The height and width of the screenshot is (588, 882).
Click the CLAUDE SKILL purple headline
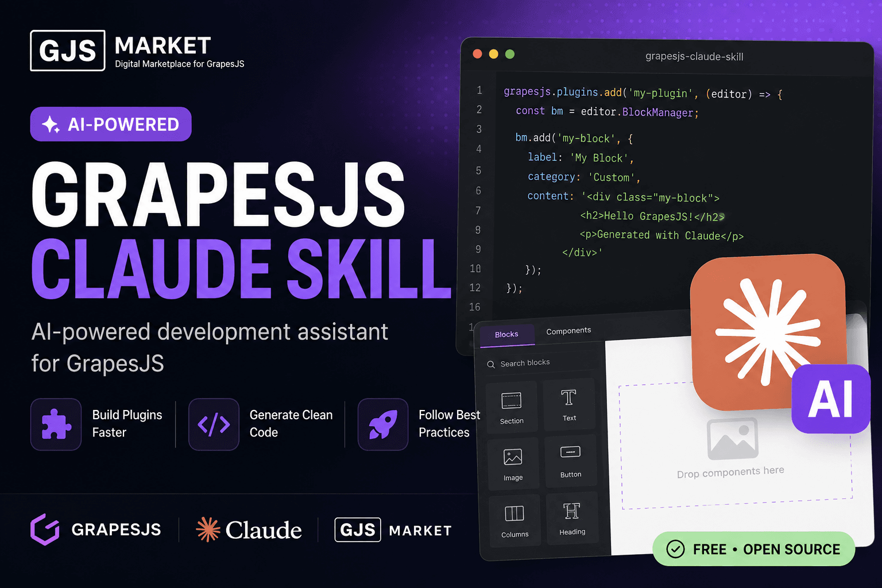(x=241, y=269)
